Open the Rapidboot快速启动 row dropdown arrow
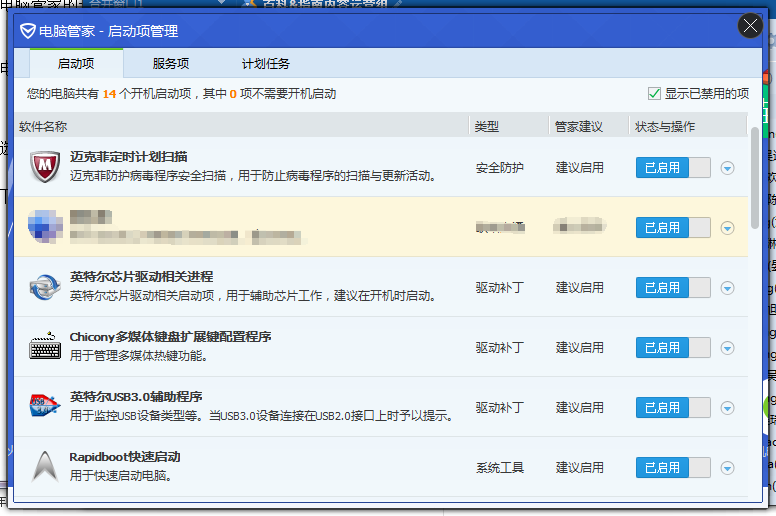776x516 pixels. click(x=727, y=468)
